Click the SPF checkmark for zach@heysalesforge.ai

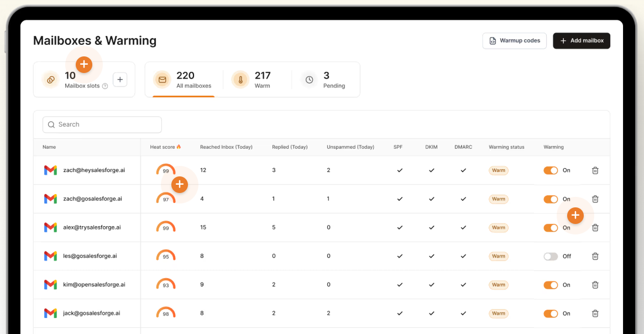400,170
